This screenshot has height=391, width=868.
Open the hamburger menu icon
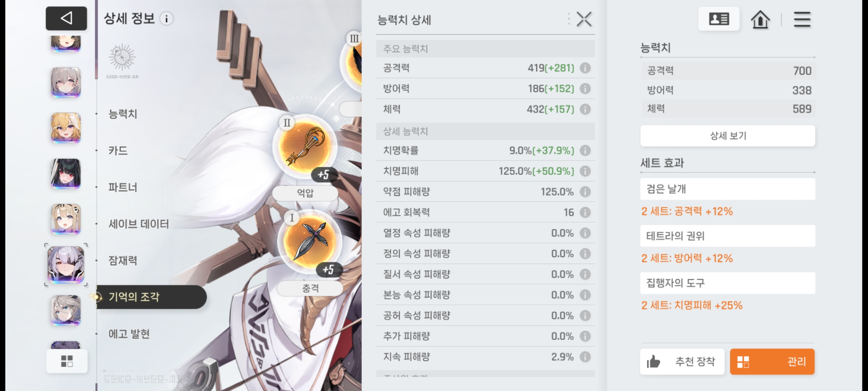(x=802, y=19)
